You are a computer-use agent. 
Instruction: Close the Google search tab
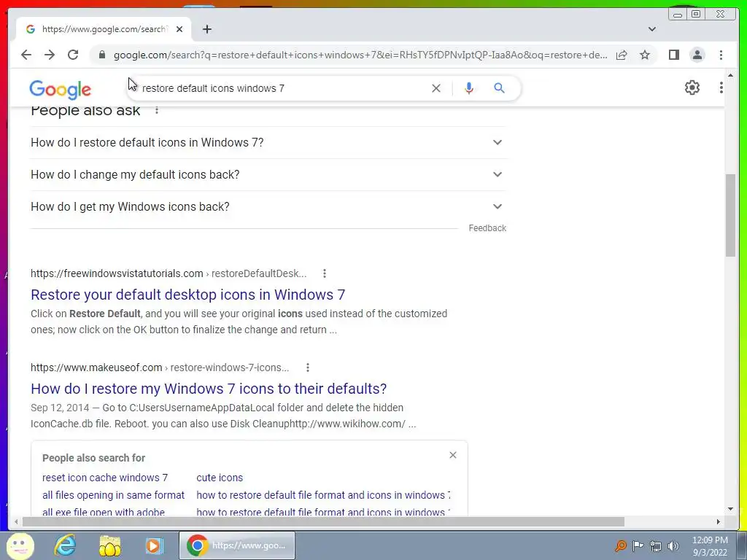pyautogui.click(x=179, y=29)
